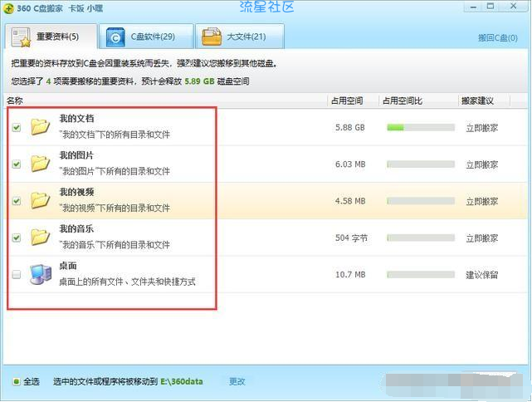Click the 504 字节 size value
532x402 pixels.
(352, 238)
